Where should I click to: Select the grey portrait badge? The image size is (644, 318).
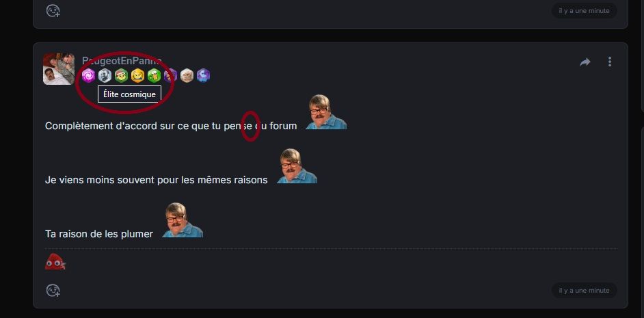(x=105, y=76)
